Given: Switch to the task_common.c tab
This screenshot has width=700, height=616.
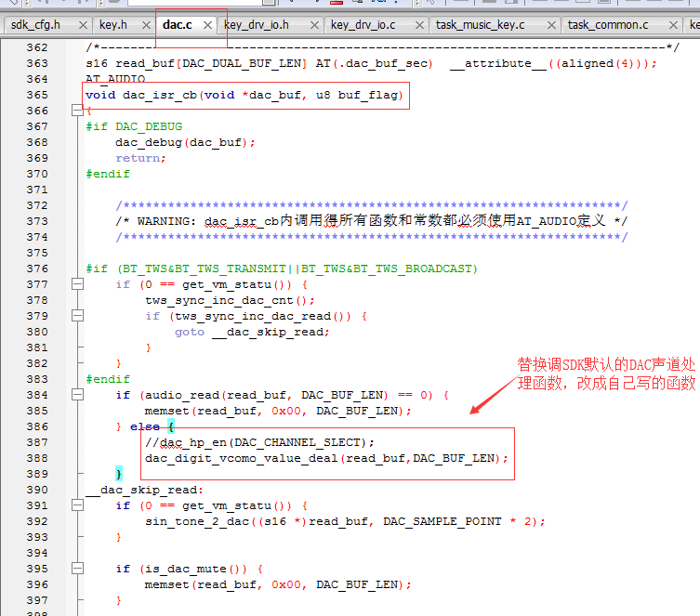Looking at the screenshot, I should coord(608,25).
